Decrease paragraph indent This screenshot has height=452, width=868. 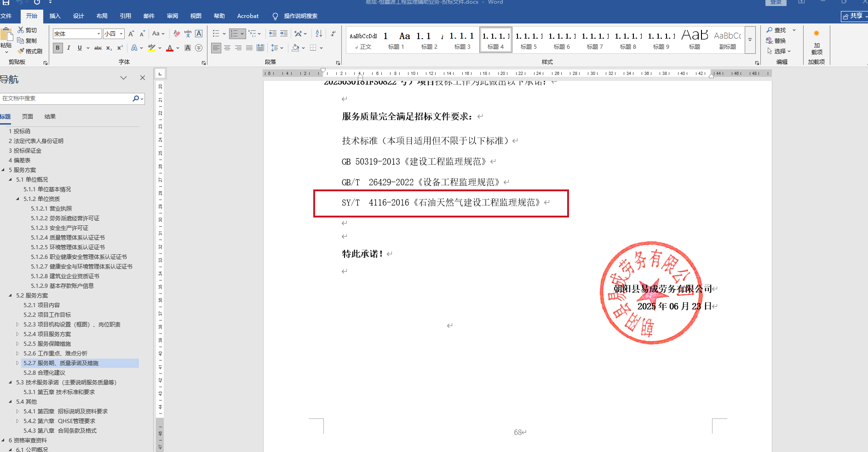click(x=273, y=34)
